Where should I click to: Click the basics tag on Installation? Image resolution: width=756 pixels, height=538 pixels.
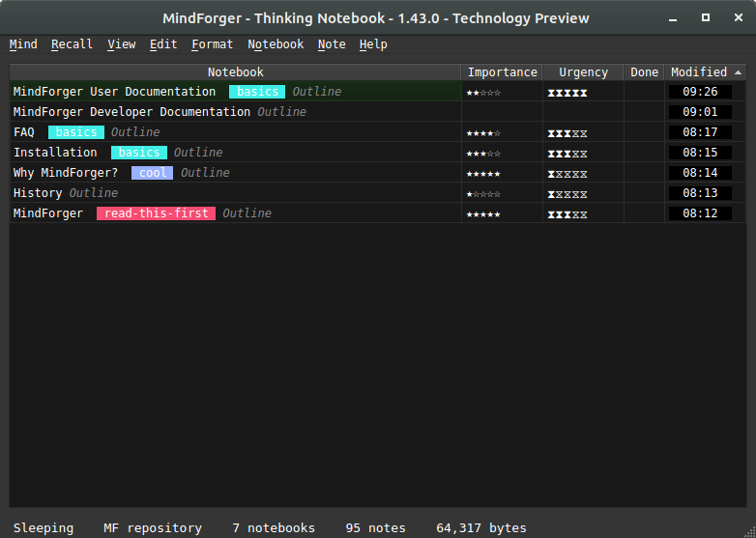pos(139,153)
